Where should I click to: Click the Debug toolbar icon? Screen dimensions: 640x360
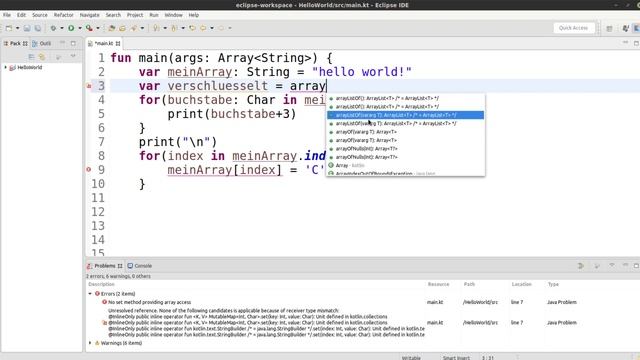53,28
